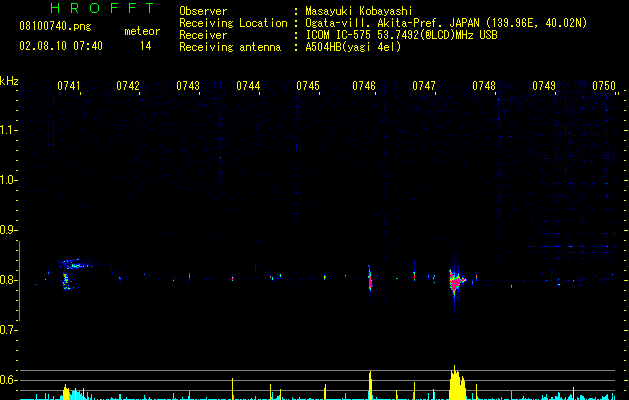Click the 0743 time marker
The height and width of the screenshot is (400, 629).
[x=188, y=86]
